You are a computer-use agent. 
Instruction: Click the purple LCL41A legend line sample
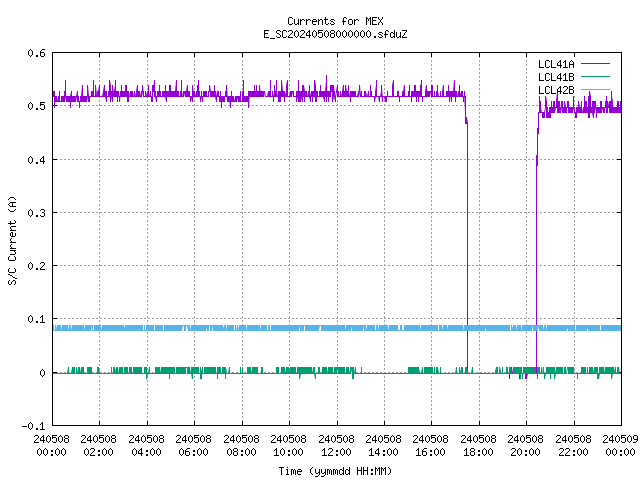tap(595, 64)
